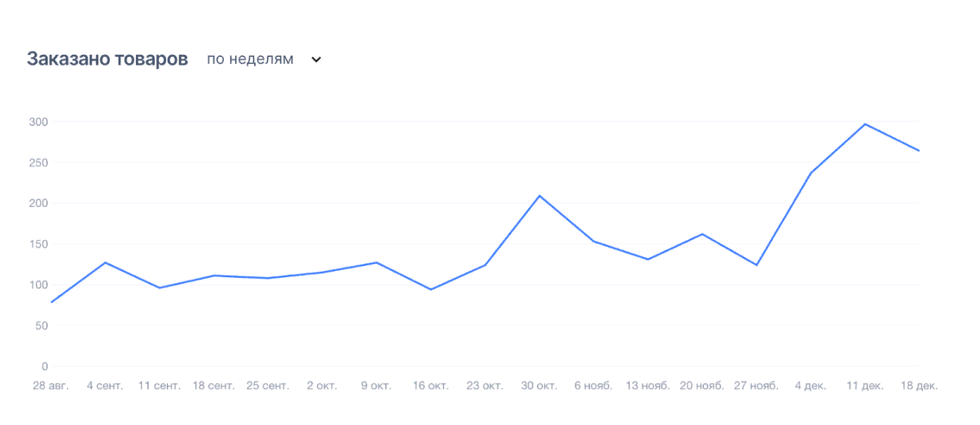Viewport: 980px width, 425px height.
Task: Click the line's final point at 18 дек.
Action: tap(918, 151)
